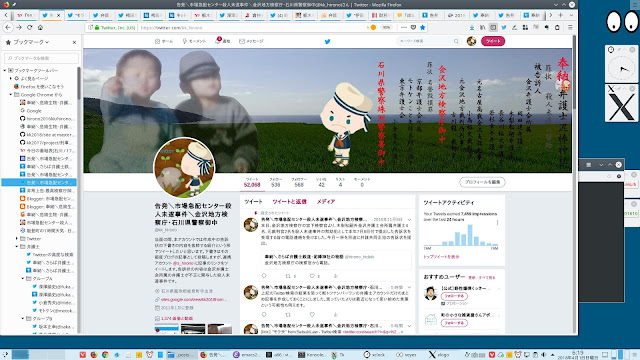Click the bookmark star in address bar
Screen dimensions: 640x360
click(422, 27)
